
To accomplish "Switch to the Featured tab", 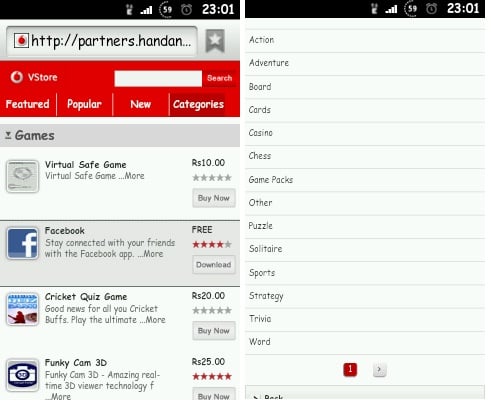I will click(28, 104).
